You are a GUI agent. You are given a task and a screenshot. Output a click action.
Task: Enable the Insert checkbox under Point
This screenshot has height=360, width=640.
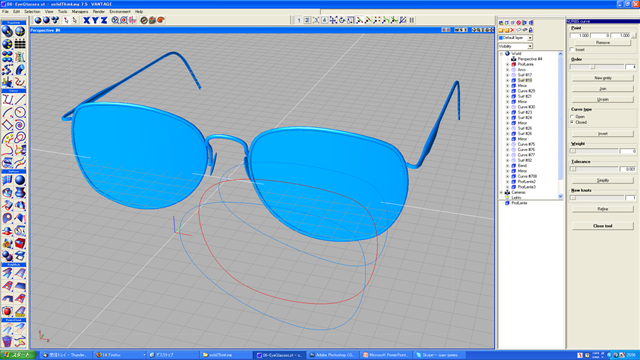(x=572, y=49)
